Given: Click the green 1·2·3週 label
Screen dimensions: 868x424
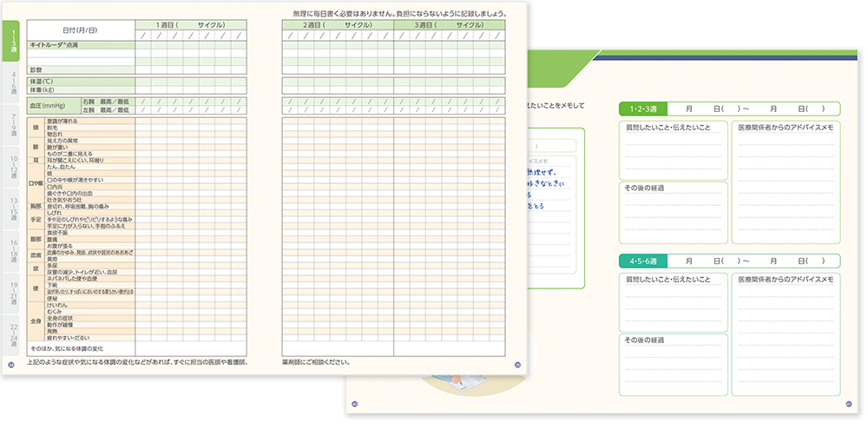Looking at the screenshot, I should point(642,109).
